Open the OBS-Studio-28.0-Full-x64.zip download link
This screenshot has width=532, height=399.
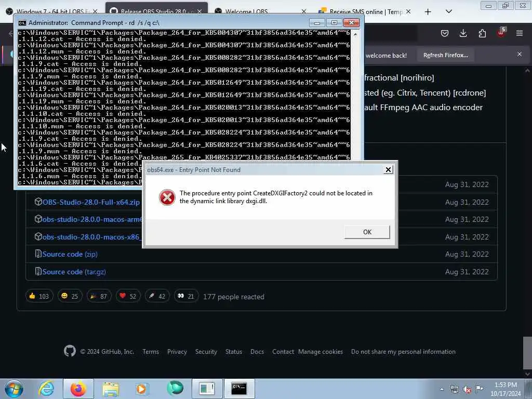pos(91,202)
